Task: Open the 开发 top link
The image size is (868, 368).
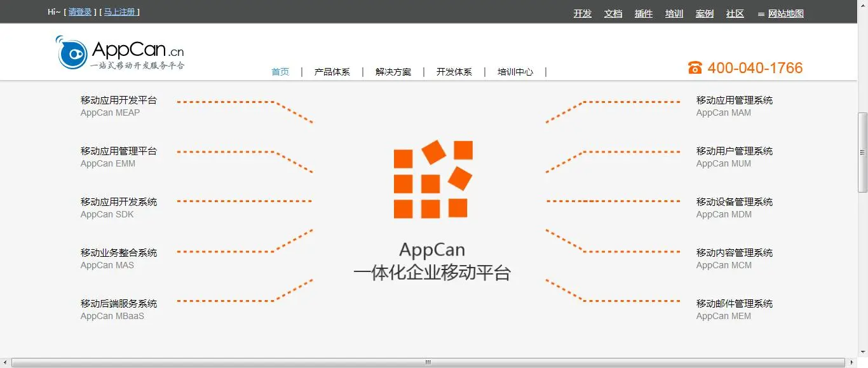Action: (582, 13)
